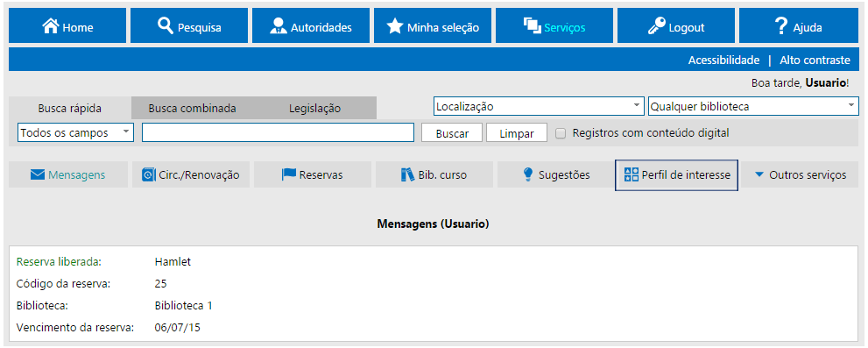Click the Reservas flag icon
Image resolution: width=868 pixels, height=348 pixels.
(289, 174)
